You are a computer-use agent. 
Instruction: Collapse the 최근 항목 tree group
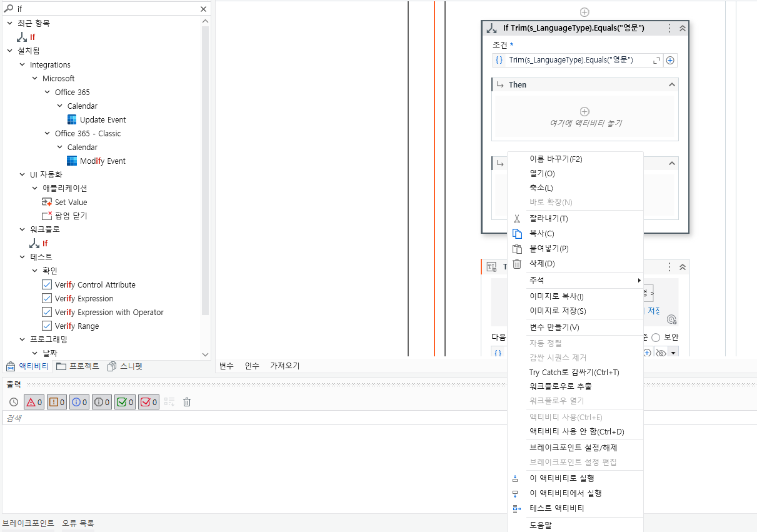click(9, 23)
